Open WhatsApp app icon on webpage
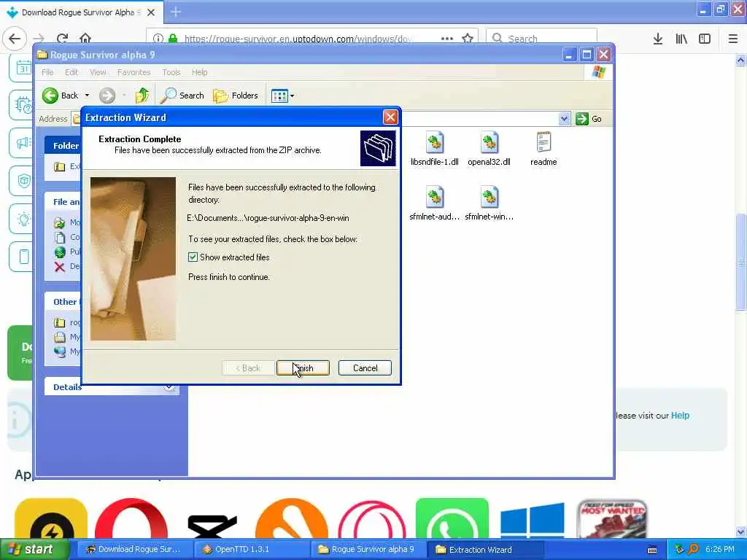This screenshot has width=747, height=560. click(x=452, y=518)
